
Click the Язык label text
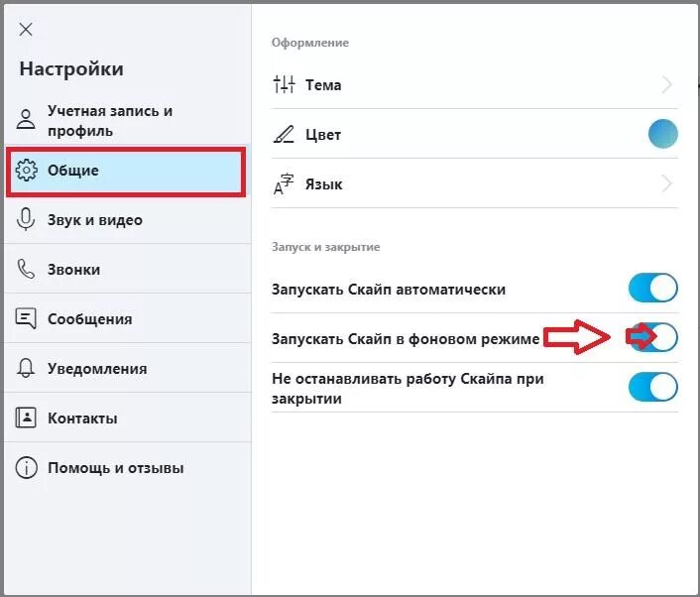324,184
